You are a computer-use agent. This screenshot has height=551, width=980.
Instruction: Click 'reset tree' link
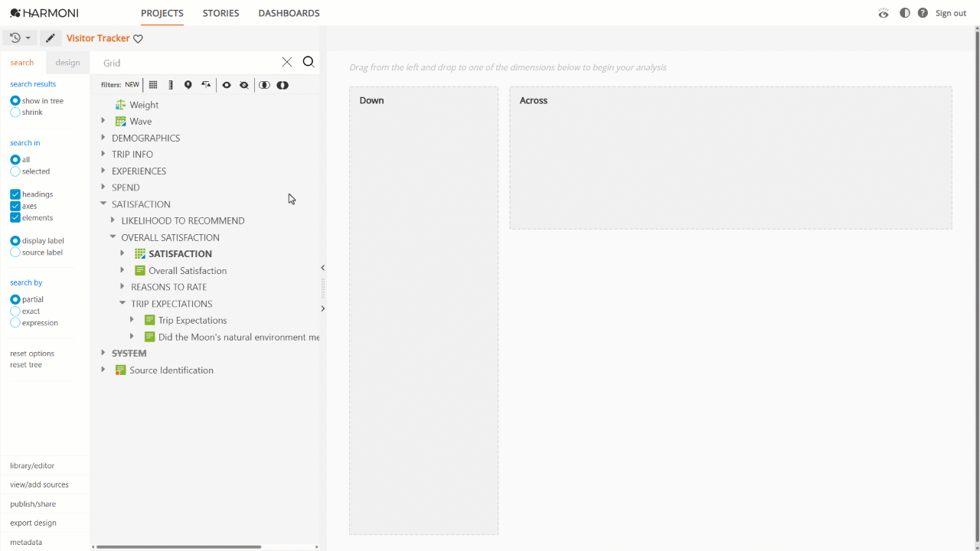[x=26, y=365]
